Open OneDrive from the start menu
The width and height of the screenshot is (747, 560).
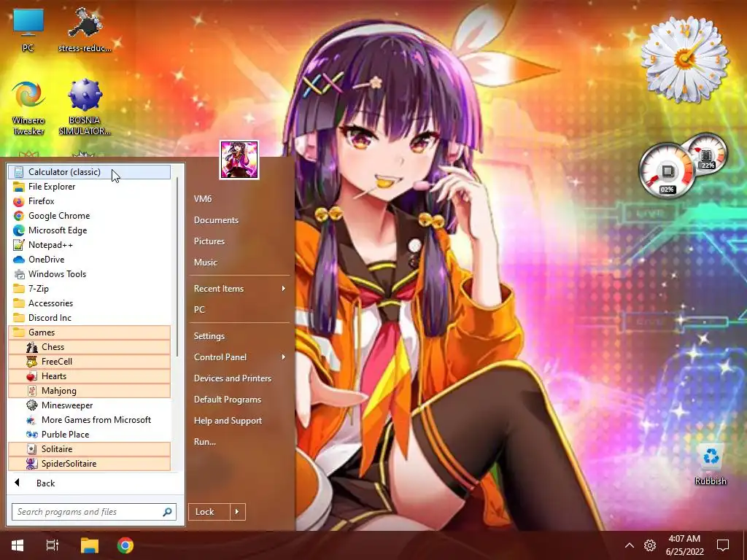click(x=89, y=260)
